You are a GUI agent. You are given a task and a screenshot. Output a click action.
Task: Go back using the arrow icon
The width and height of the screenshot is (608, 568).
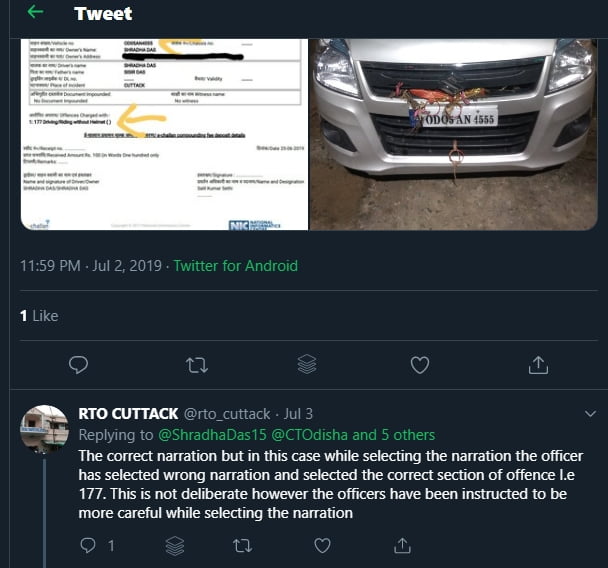click(x=36, y=14)
